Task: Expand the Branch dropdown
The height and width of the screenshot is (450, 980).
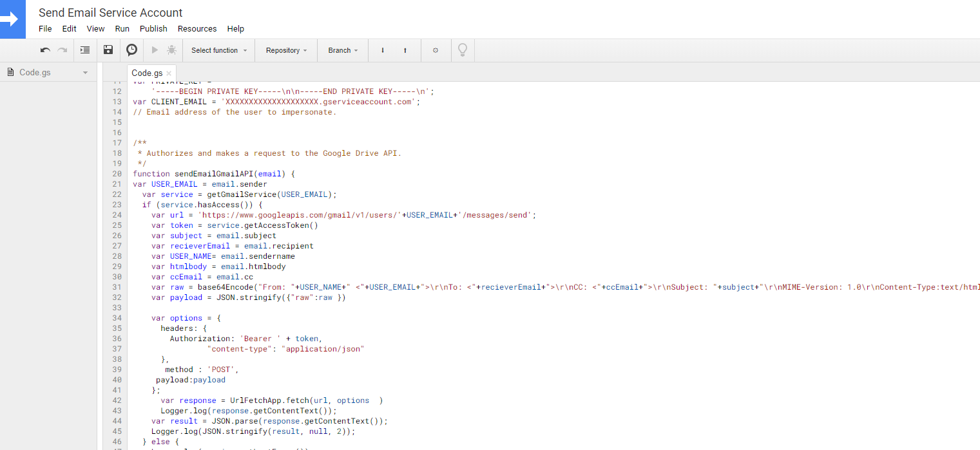Action: coord(343,50)
